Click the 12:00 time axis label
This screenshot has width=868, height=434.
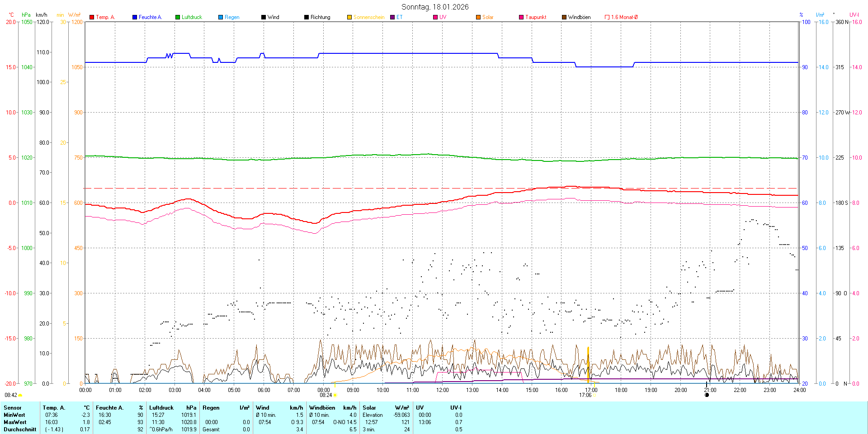442,390
